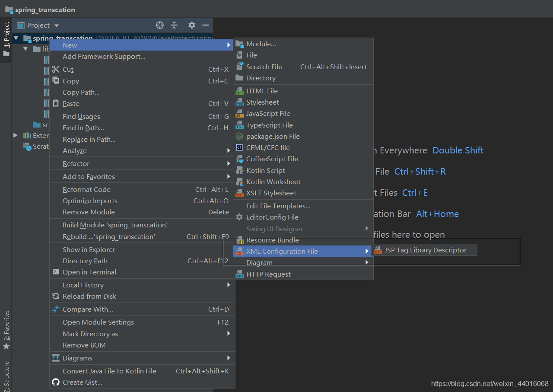The width and height of the screenshot is (553, 392).
Task: Click the Alt+Home shortcut text
Action: click(437, 214)
